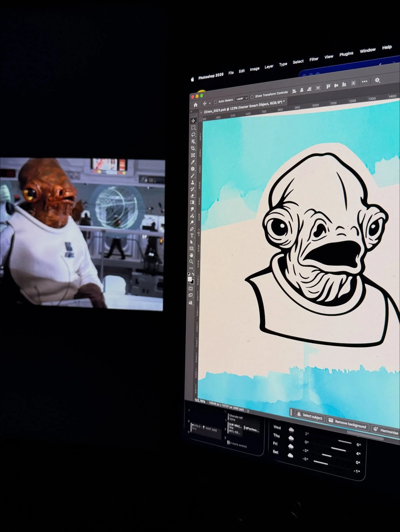Expand the status bar info arrow

(x=248, y=411)
